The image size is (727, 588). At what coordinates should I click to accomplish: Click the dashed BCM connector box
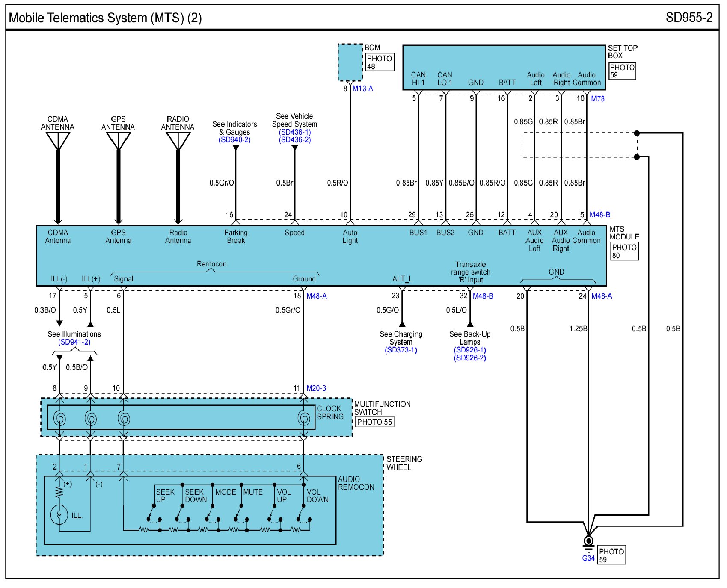[x=350, y=62]
